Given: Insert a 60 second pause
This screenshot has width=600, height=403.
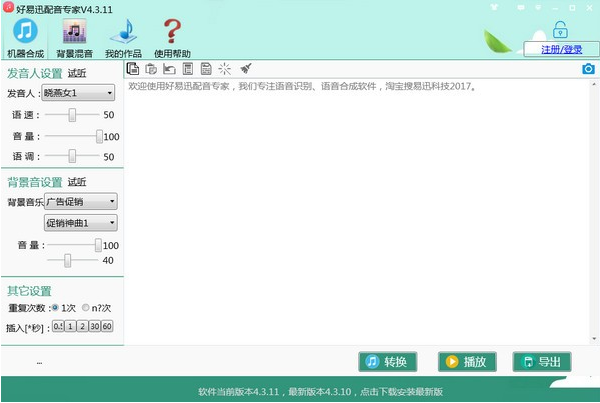Looking at the screenshot, I should 107,326.
